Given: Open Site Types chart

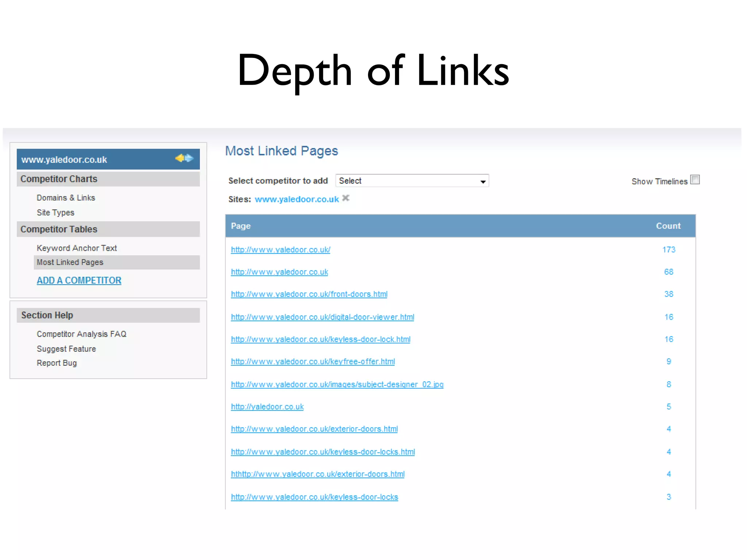Looking at the screenshot, I should click(55, 213).
